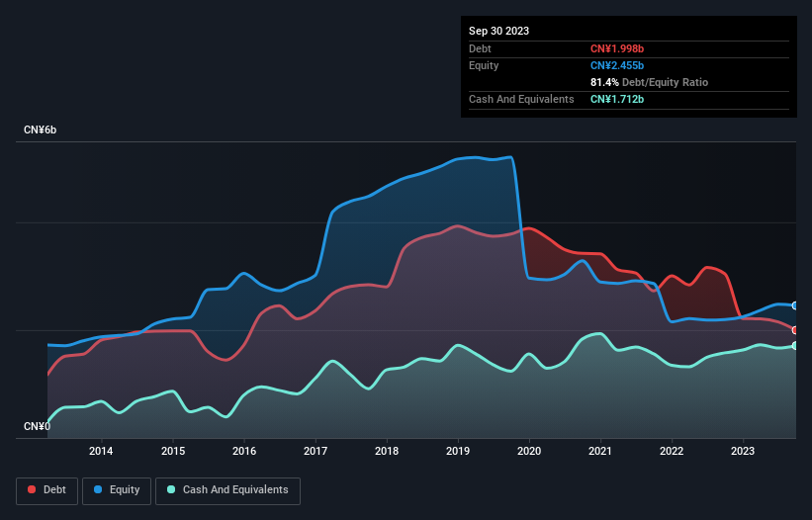812x520 pixels.
Task: Click the Cash And Equivalents tooltip row label
Action: pyautogui.click(x=521, y=99)
